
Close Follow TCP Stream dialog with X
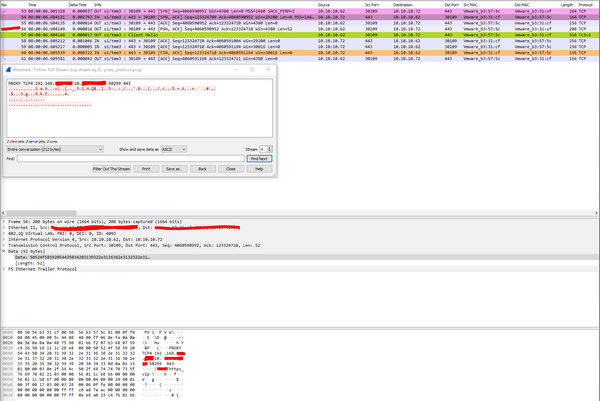268,70
